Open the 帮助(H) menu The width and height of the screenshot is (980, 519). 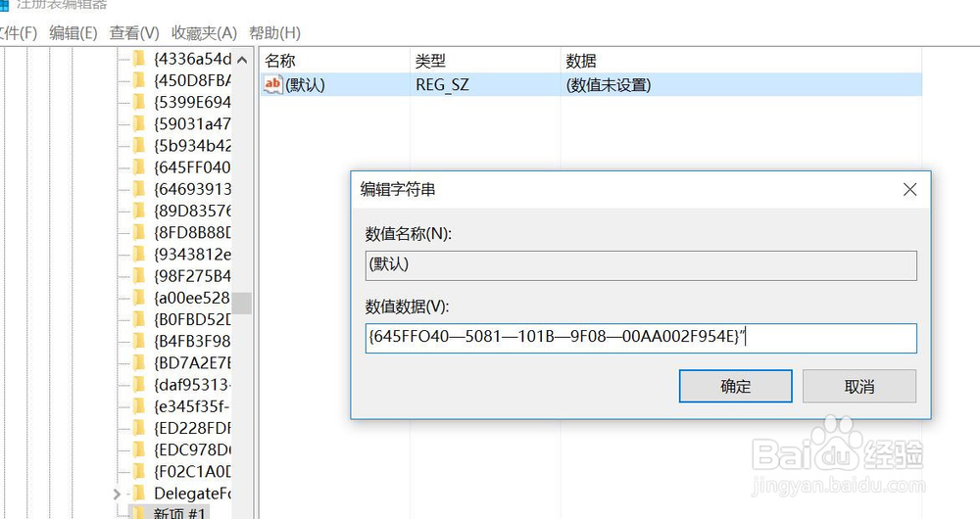(x=275, y=32)
